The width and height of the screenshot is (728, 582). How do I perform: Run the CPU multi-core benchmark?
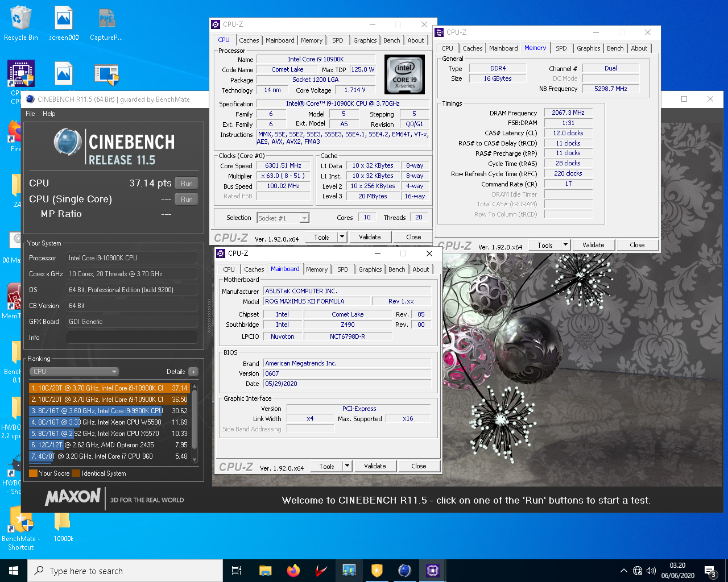click(187, 184)
